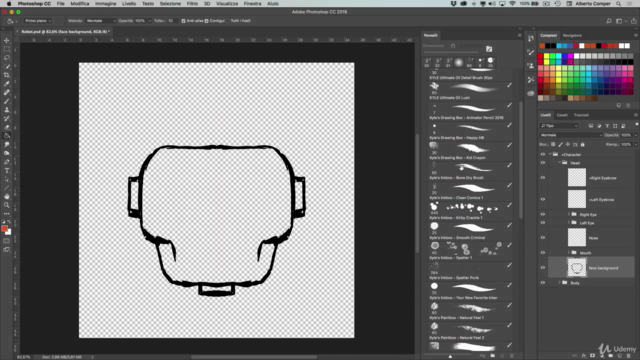The height and width of the screenshot is (360, 640).
Task: Open the Finestra menu
Action: (252, 4)
